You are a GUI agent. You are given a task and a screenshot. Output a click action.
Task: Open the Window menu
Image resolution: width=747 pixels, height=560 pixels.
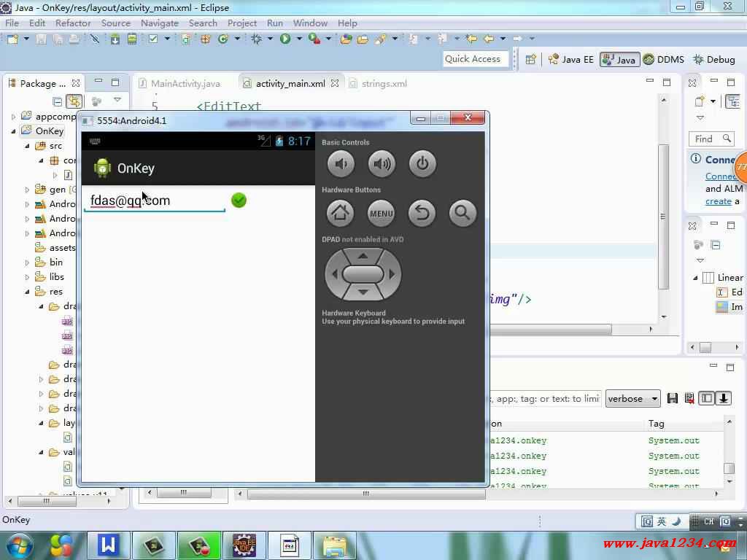tap(310, 23)
